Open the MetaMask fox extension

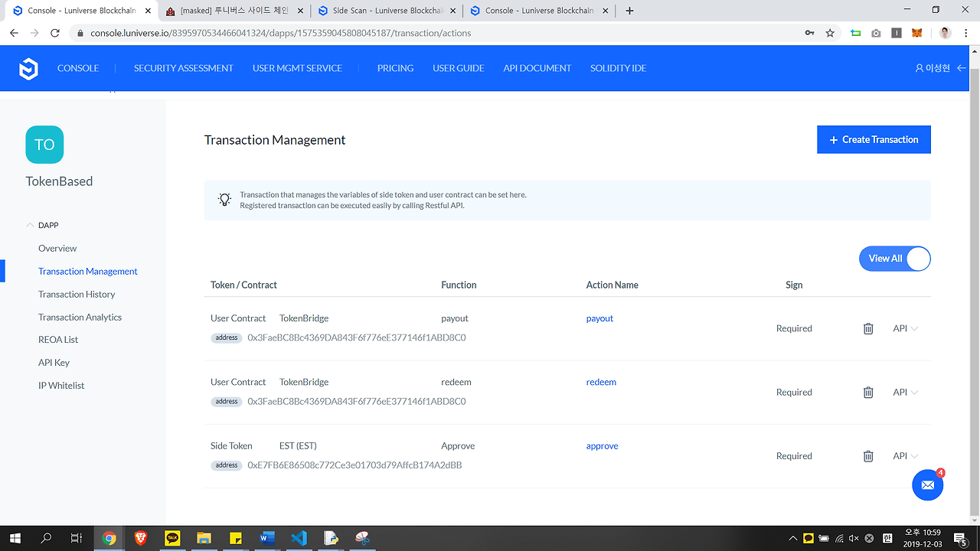coord(916,33)
